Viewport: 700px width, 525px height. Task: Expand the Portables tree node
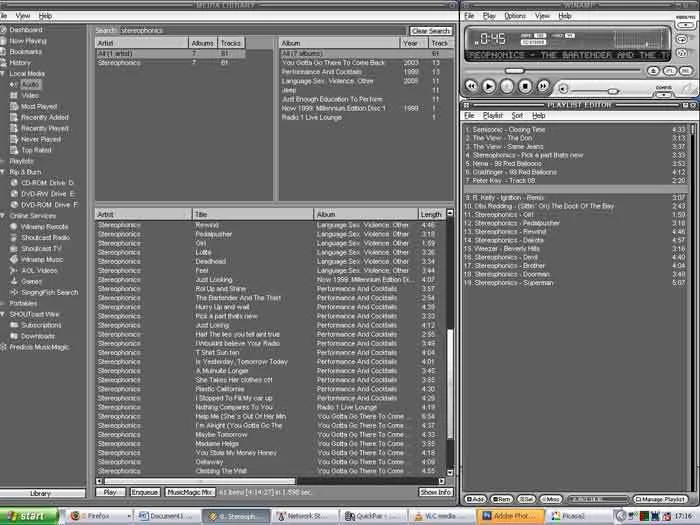pyautogui.click(x=3, y=304)
